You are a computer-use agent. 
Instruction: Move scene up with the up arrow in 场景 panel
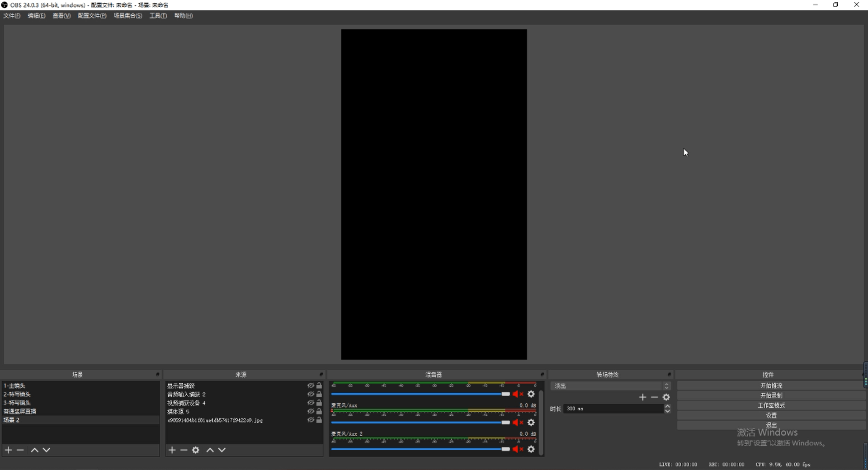[34, 450]
